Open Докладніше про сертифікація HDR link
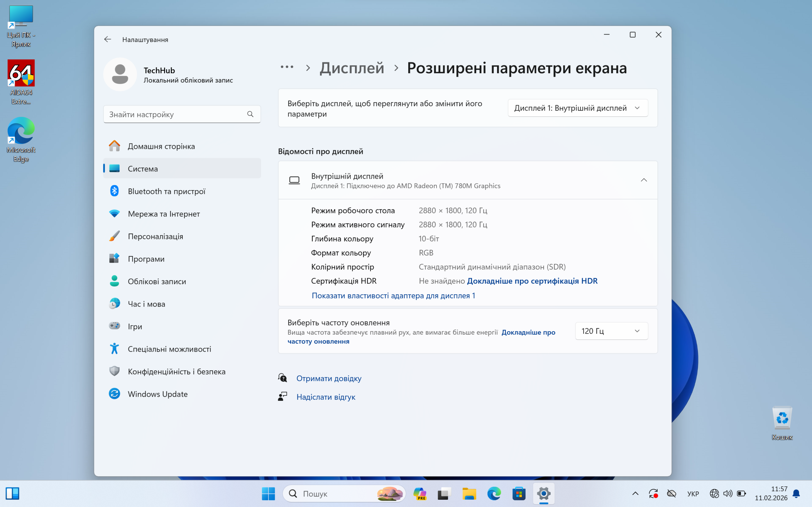Image resolution: width=812 pixels, height=507 pixels. coord(532,281)
